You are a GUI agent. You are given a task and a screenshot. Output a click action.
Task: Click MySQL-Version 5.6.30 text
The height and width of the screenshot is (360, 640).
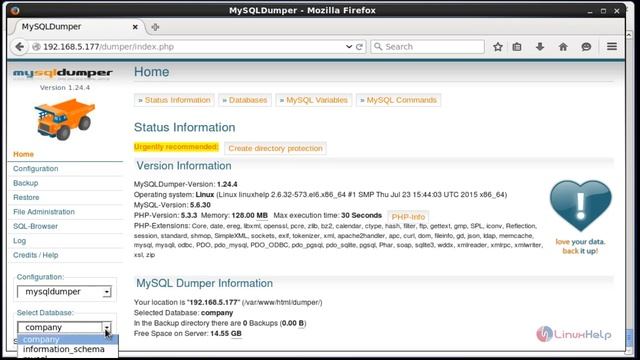pos(172,205)
